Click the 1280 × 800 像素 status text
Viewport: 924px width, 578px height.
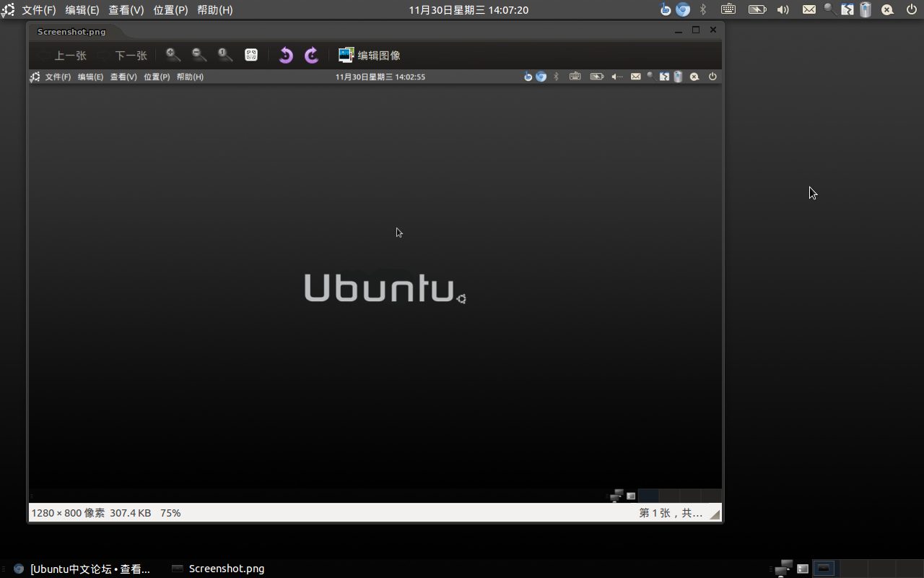pos(68,513)
